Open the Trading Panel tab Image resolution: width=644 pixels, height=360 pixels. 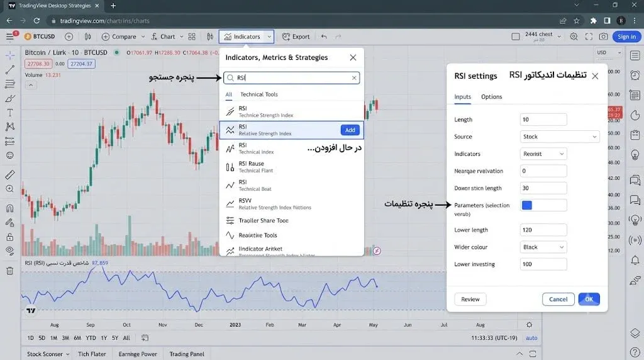tap(186, 354)
